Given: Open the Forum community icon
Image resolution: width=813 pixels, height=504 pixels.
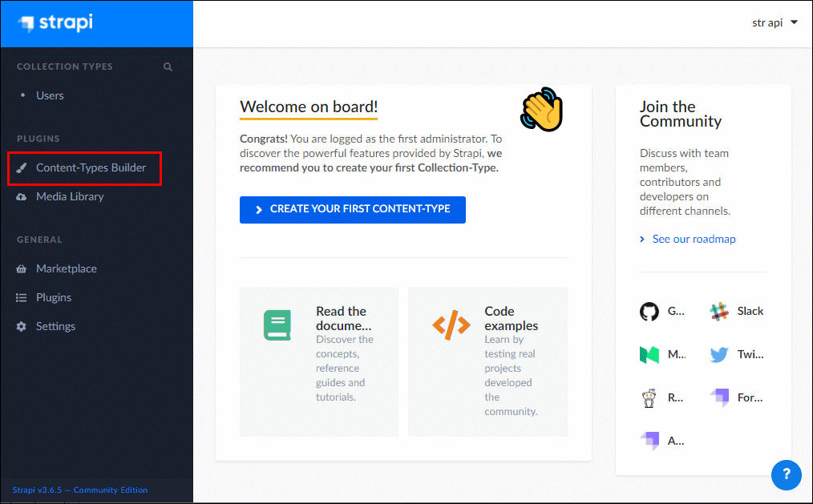Looking at the screenshot, I should point(719,397).
